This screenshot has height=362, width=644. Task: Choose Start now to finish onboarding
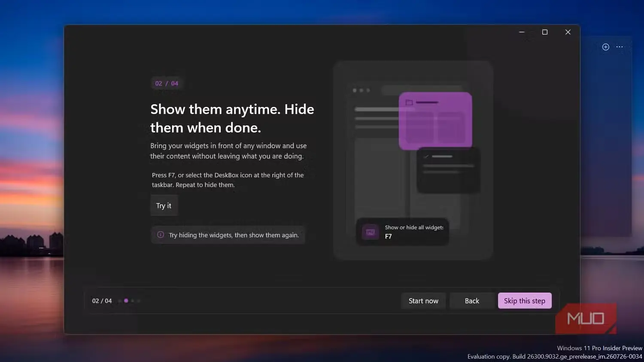pyautogui.click(x=423, y=301)
